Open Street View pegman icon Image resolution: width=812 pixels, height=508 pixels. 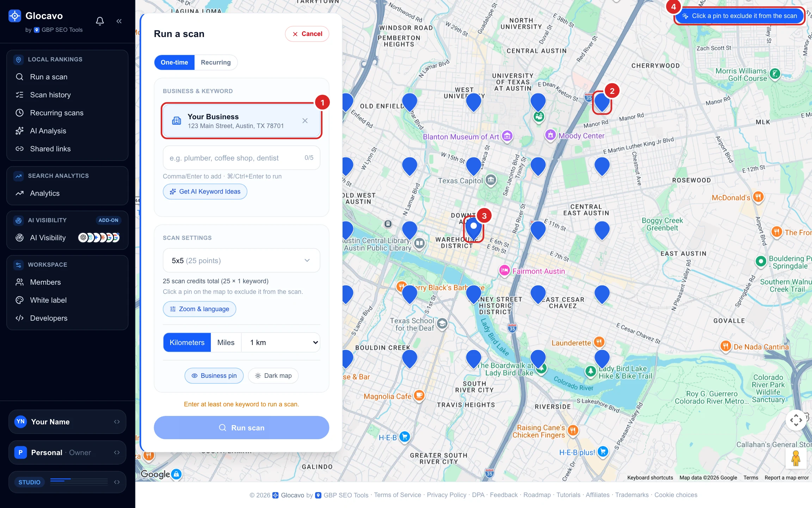click(796, 458)
